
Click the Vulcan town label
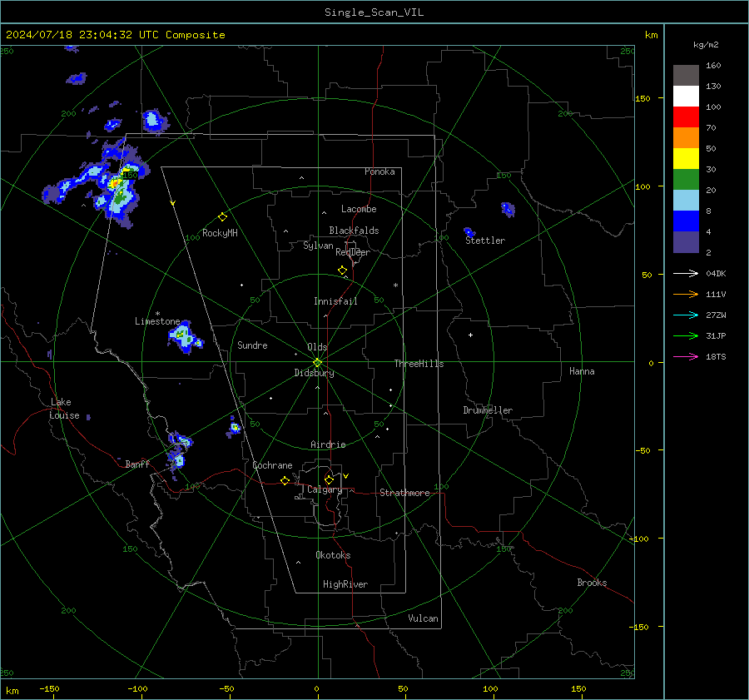click(423, 618)
